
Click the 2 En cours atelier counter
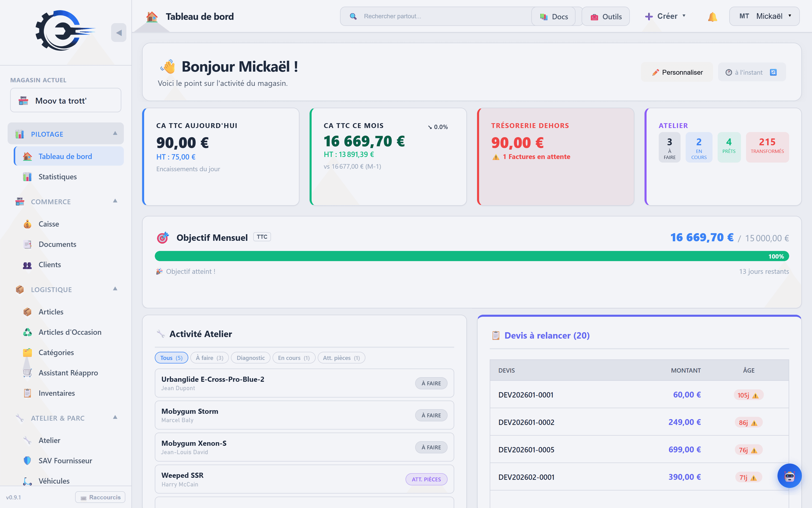[699, 148]
